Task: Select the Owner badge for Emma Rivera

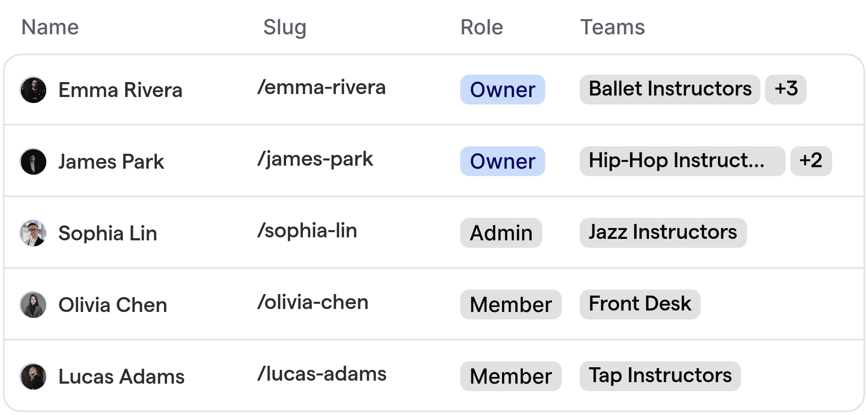Action: coord(502,90)
